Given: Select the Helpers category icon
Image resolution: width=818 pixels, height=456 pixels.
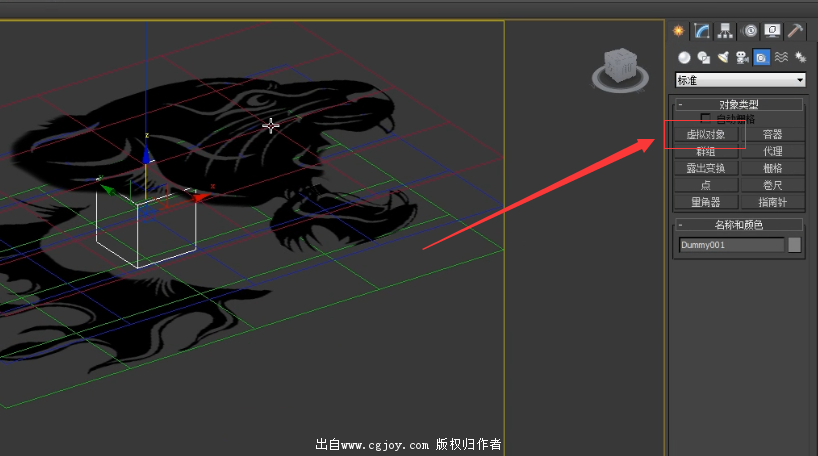Looking at the screenshot, I should pyautogui.click(x=761, y=58).
